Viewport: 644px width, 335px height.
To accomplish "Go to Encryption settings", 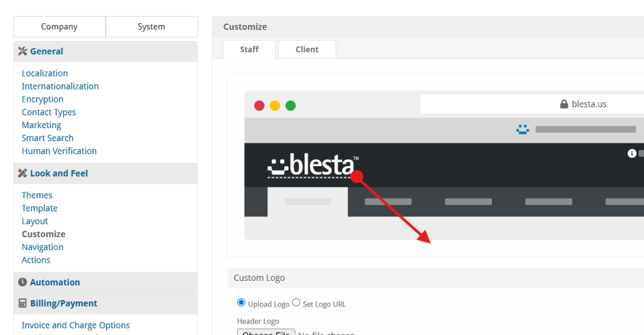I will [x=43, y=99].
